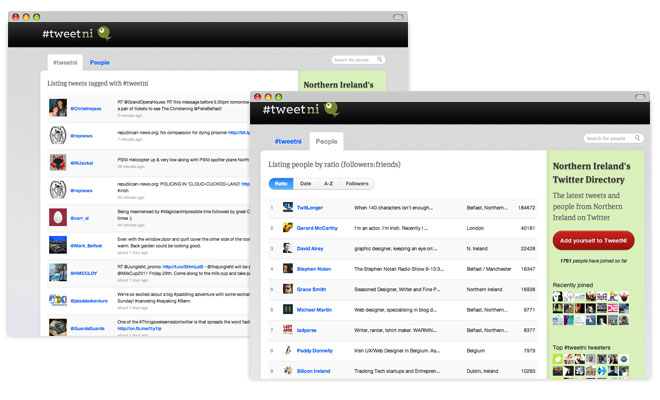Open Stephen Nolan profile link
This screenshot has width=660, height=400.
[314, 269]
